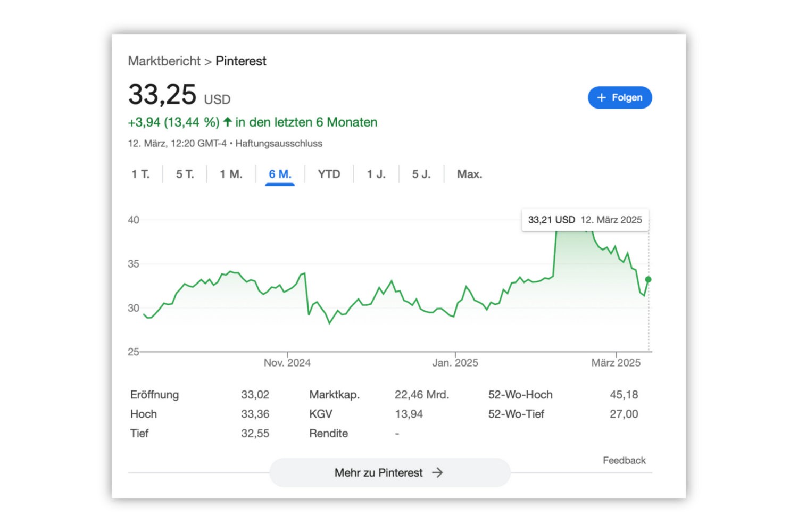This screenshot has height=532, width=798.
Task: Click the Marktkap. label
Action: (x=335, y=395)
